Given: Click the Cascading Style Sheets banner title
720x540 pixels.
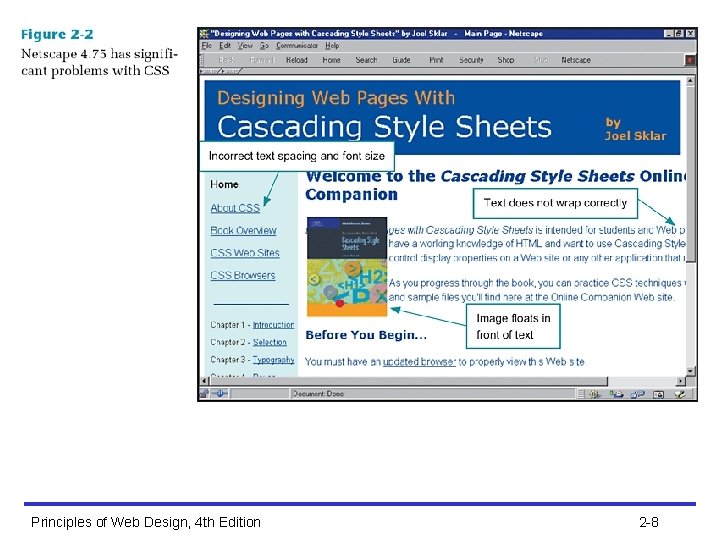Looking at the screenshot, I should (384, 127).
